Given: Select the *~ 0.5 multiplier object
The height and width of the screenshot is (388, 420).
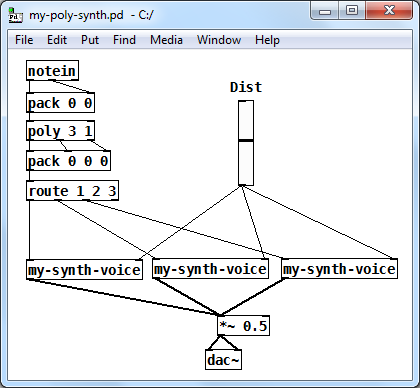Looking at the screenshot, I should [x=243, y=325].
